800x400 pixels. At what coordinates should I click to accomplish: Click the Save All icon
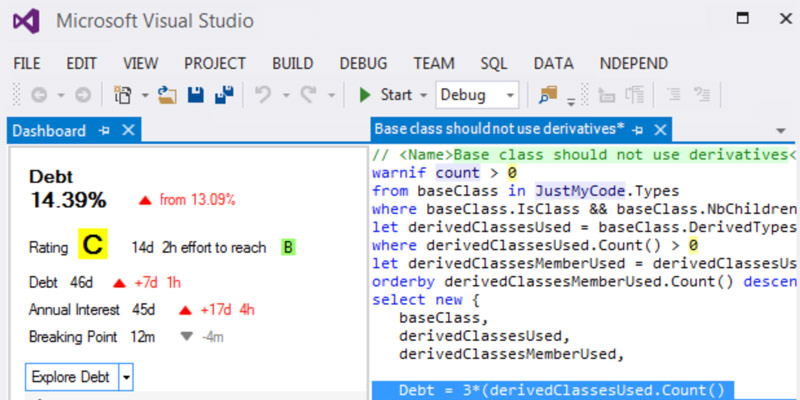[224, 95]
